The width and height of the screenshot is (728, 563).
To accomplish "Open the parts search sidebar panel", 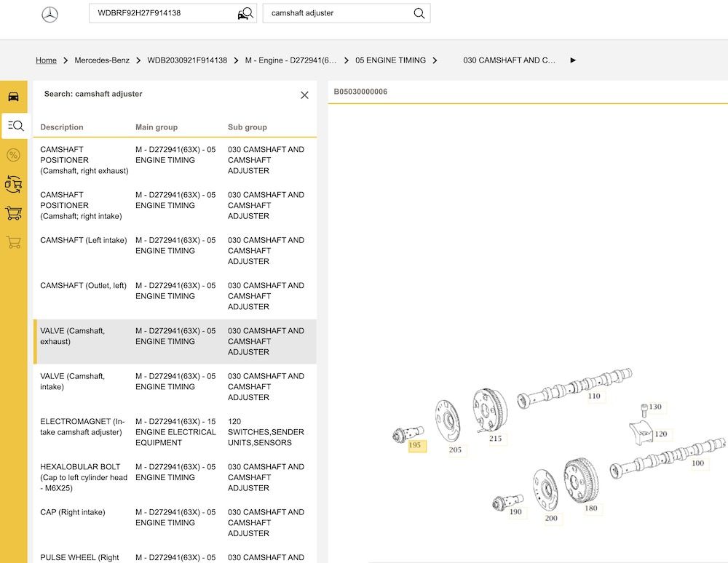I will click(14, 125).
